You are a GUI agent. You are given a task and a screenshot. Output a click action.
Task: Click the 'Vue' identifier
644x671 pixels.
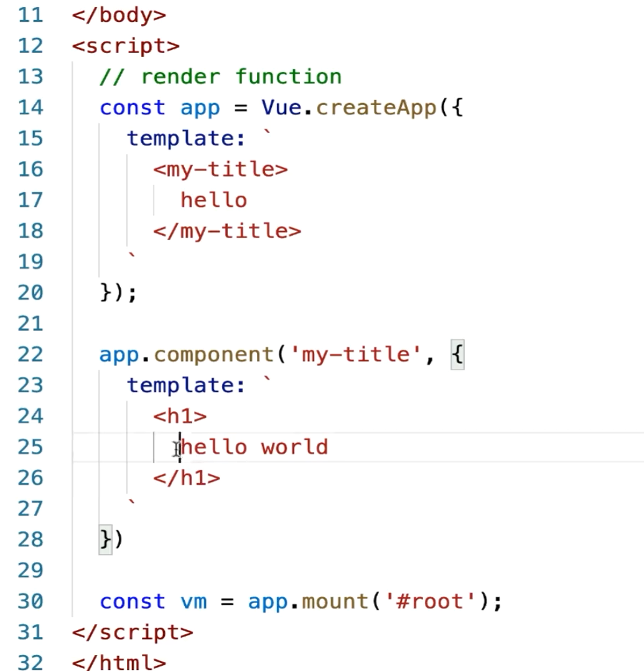pos(281,108)
